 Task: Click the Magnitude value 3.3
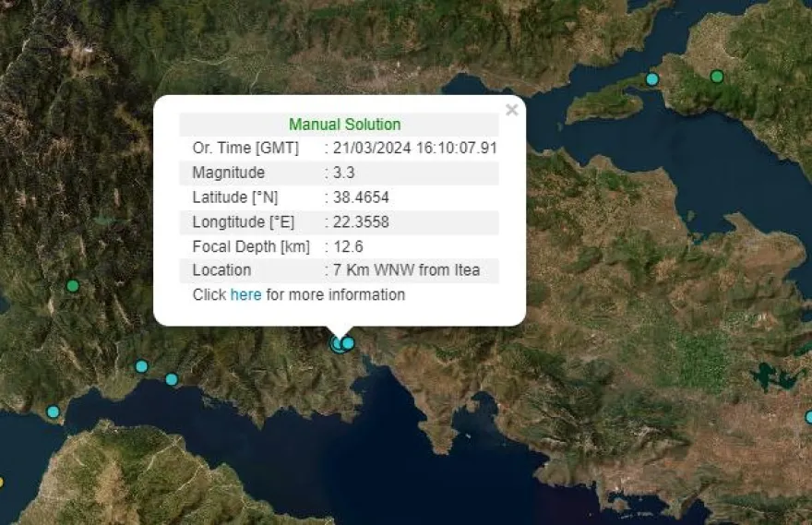tap(343, 173)
